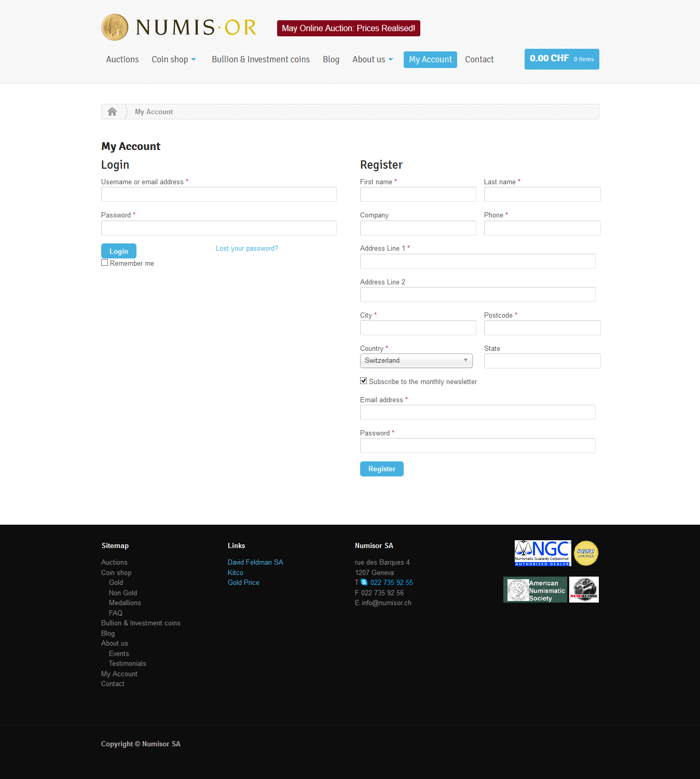Viewport: 700px width, 779px height.
Task: Click the home icon in breadcrumb
Action: [x=112, y=112]
